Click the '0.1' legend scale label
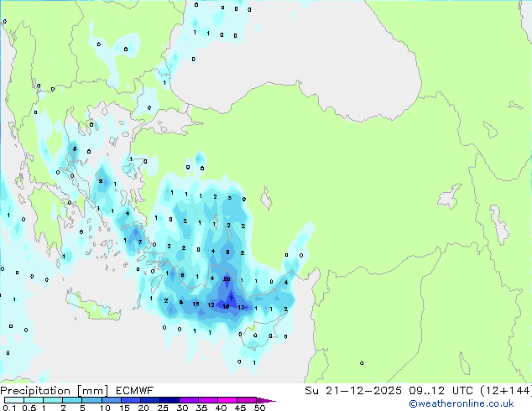This screenshot has height=411, width=532. [x=9, y=408]
